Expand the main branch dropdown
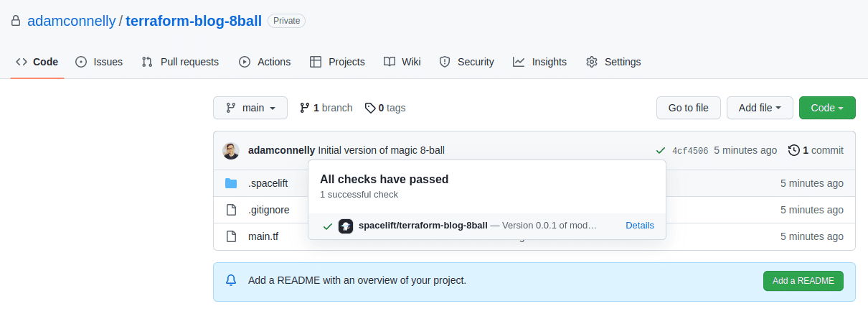Screen dimensions: 868x319 tap(250, 108)
